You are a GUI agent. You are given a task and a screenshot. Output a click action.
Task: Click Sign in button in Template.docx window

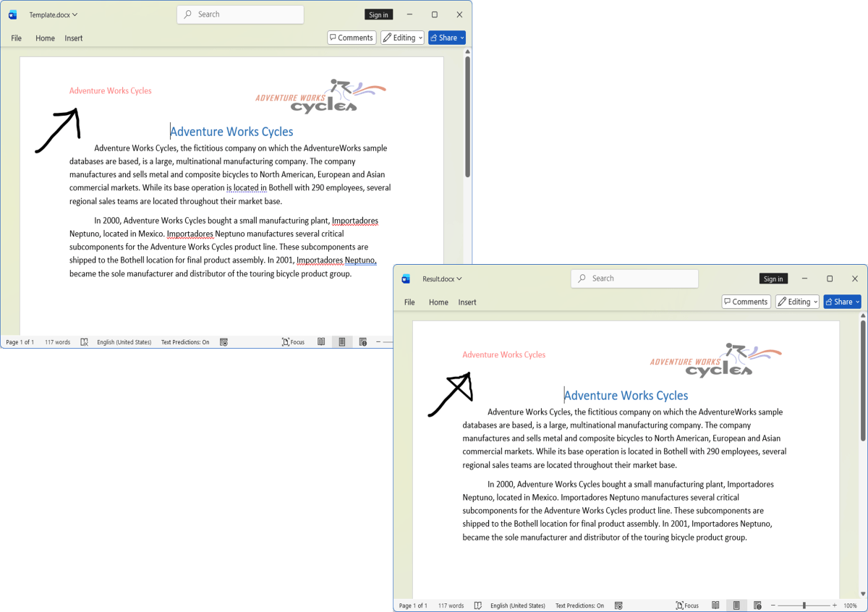[x=378, y=14]
